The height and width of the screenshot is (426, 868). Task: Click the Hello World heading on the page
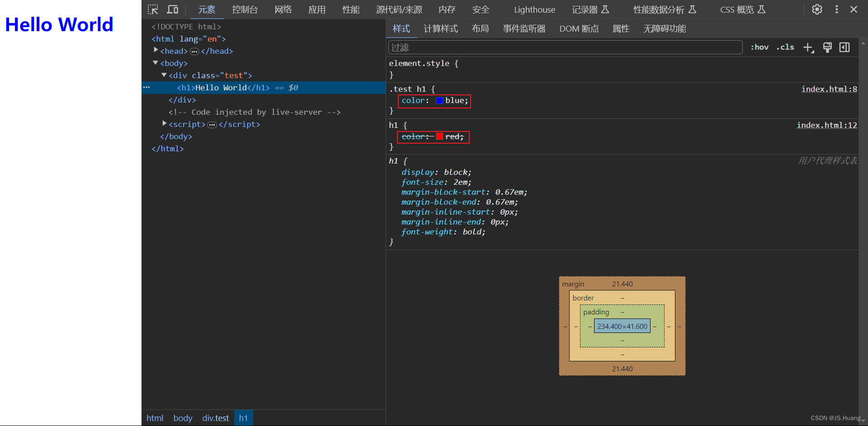pyautogui.click(x=59, y=25)
